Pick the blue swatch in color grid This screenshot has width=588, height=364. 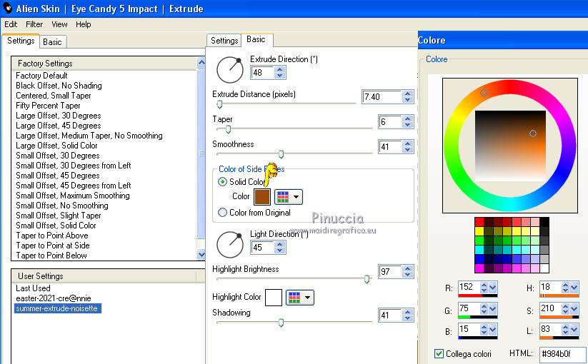click(479, 259)
